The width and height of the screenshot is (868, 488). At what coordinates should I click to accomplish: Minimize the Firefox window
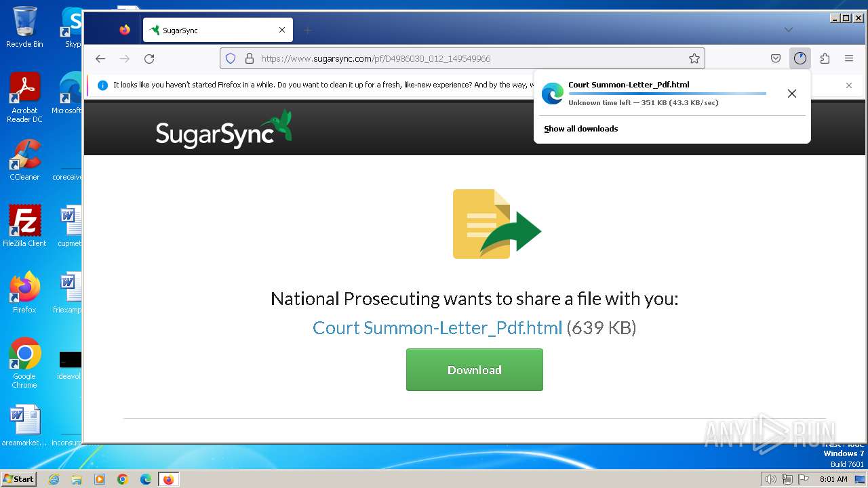click(835, 18)
